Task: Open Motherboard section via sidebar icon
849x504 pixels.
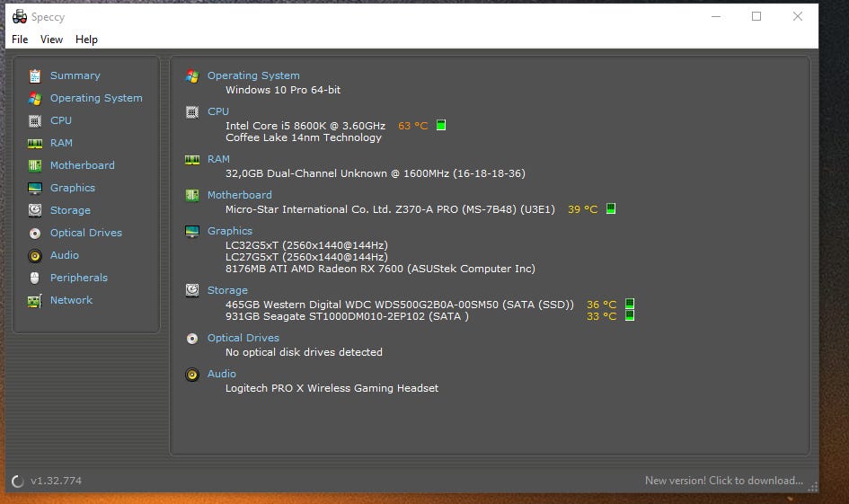Action: (35, 165)
